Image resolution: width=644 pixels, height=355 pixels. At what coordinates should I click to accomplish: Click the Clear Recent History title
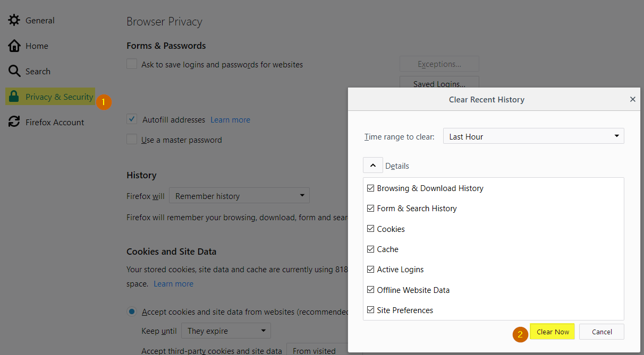point(487,99)
